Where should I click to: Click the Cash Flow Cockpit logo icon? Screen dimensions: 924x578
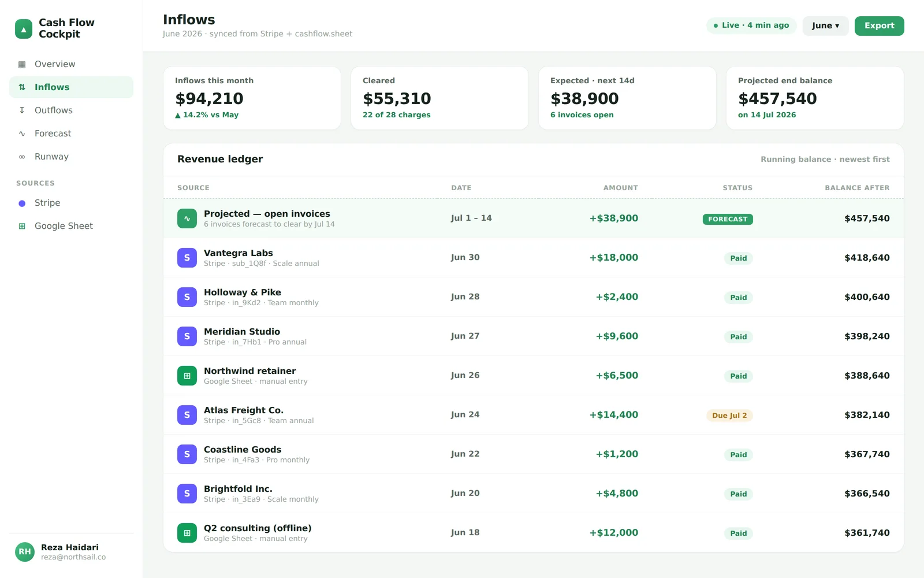click(x=24, y=29)
